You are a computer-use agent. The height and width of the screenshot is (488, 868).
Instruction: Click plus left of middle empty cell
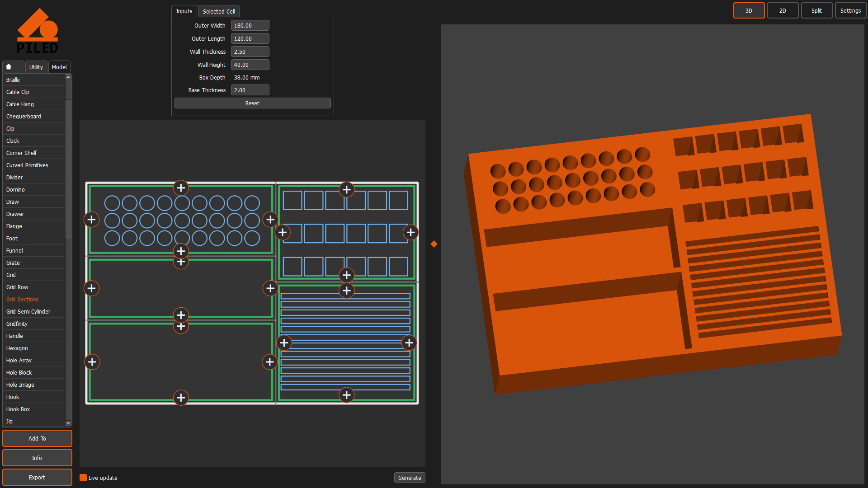point(91,288)
